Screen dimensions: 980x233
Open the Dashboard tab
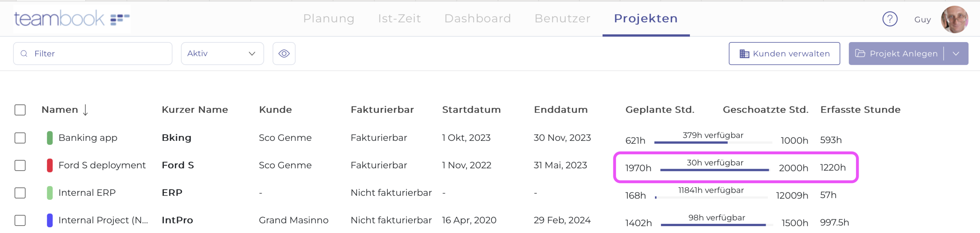pos(477,18)
